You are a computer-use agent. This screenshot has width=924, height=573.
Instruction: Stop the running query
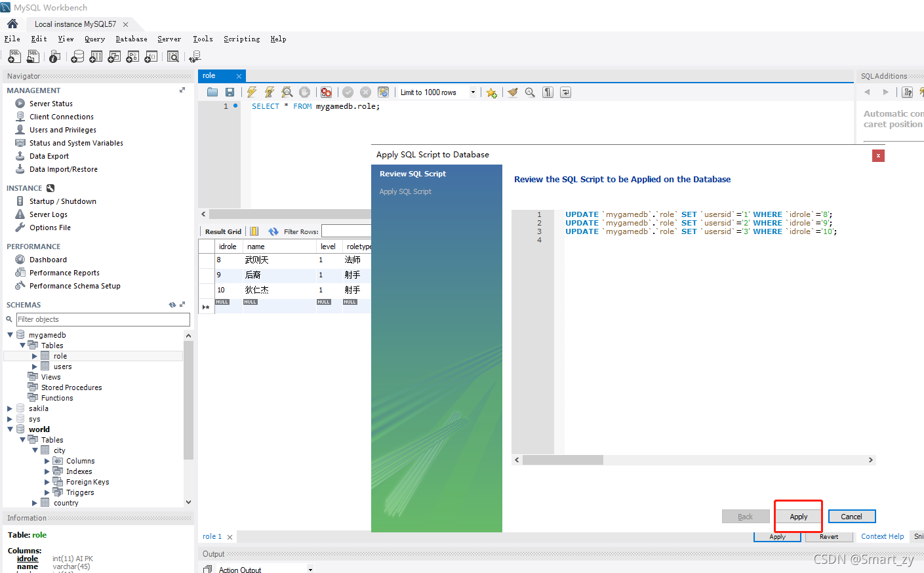pos(304,92)
